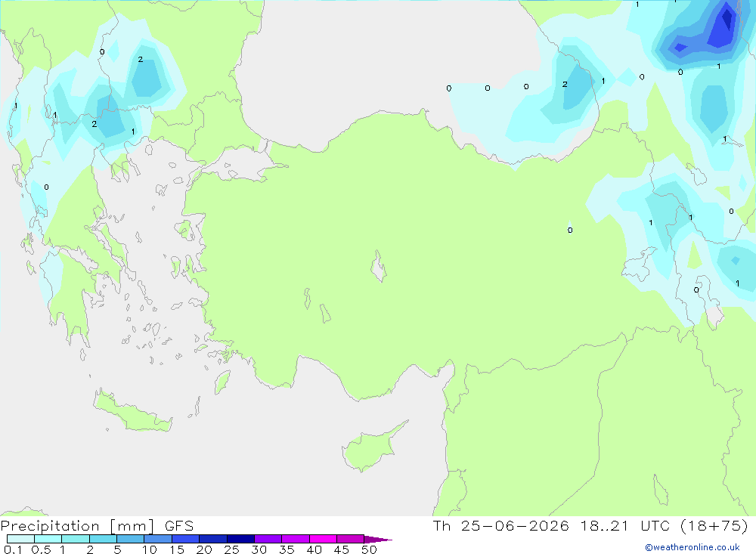Screen dimensions: 756x554
Task: Click the lone "0" value in central-eastern Turkey
Action: pos(570,230)
